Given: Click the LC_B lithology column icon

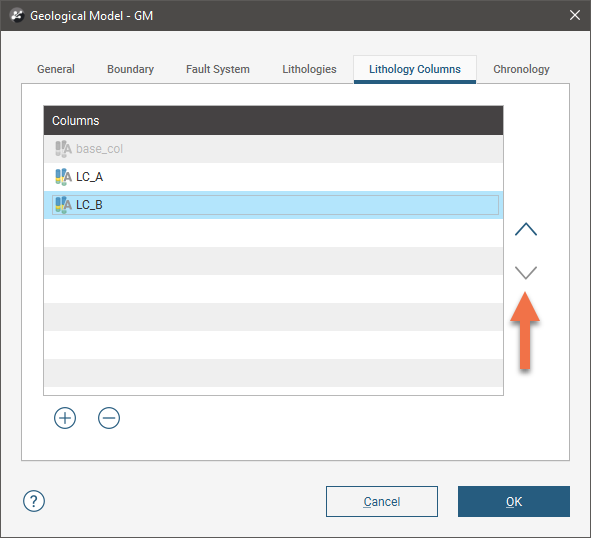Looking at the screenshot, I should point(63,205).
